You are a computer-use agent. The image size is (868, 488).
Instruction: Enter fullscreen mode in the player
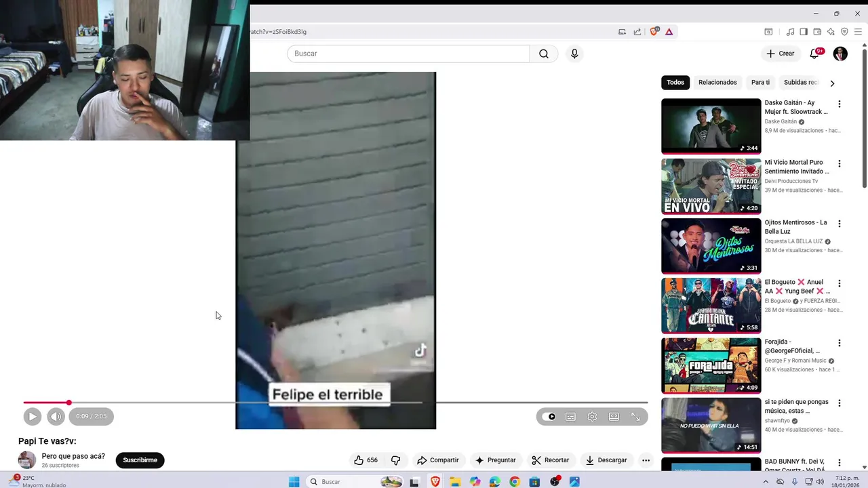coord(635,417)
